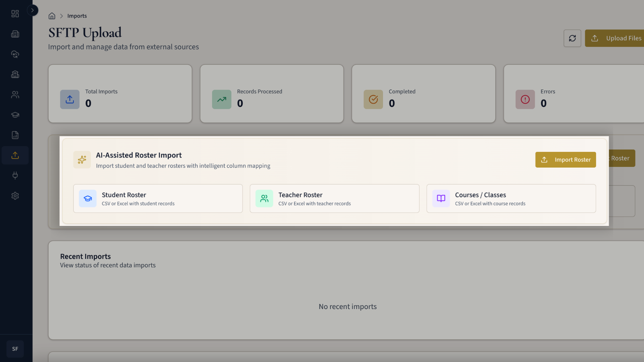Select the Student Roster card
This screenshot has height=362, width=644.
[158, 198]
